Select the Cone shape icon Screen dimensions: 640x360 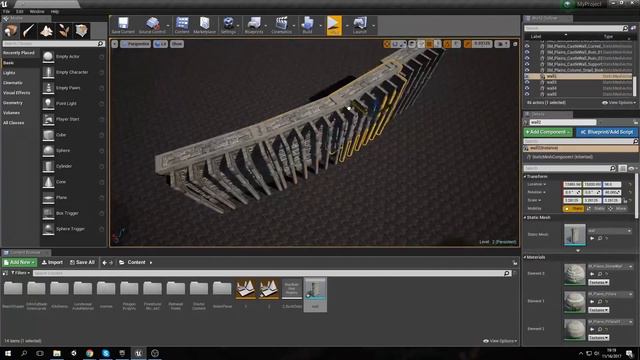click(48, 182)
